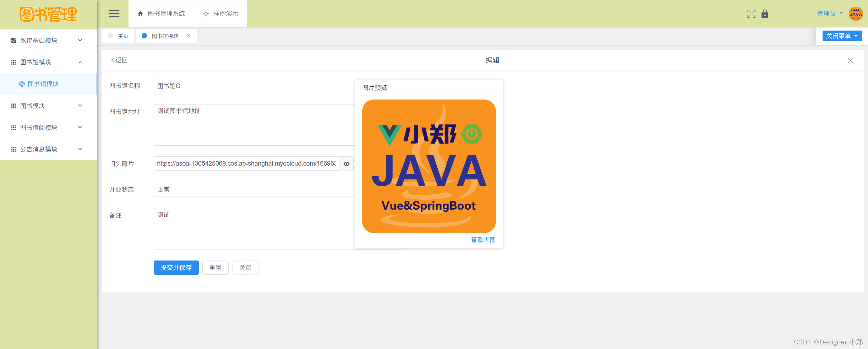Collapse the 图书馆模块 menu chevron
Image resolution: width=868 pixels, height=349 pixels.
click(x=80, y=62)
